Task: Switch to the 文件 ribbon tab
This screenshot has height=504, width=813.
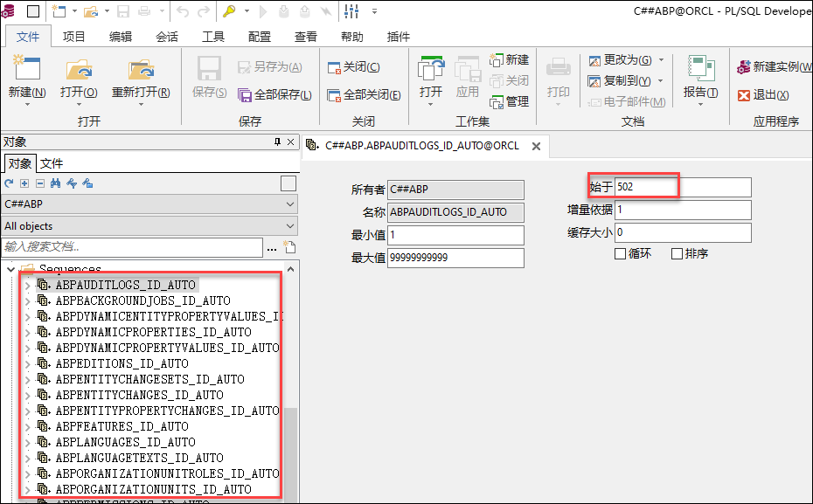Action: pyautogui.click(x=28, y=37)
